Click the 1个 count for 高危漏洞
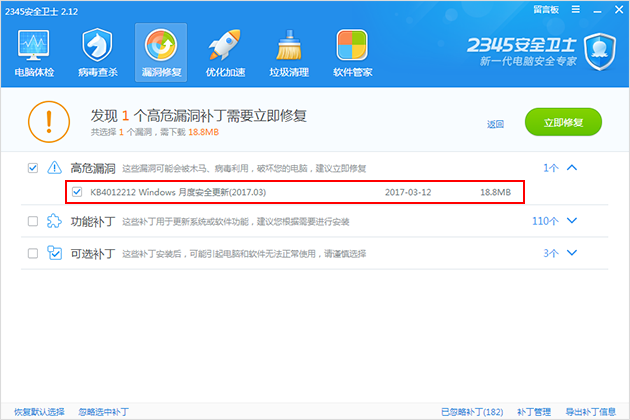 point(551,168)
